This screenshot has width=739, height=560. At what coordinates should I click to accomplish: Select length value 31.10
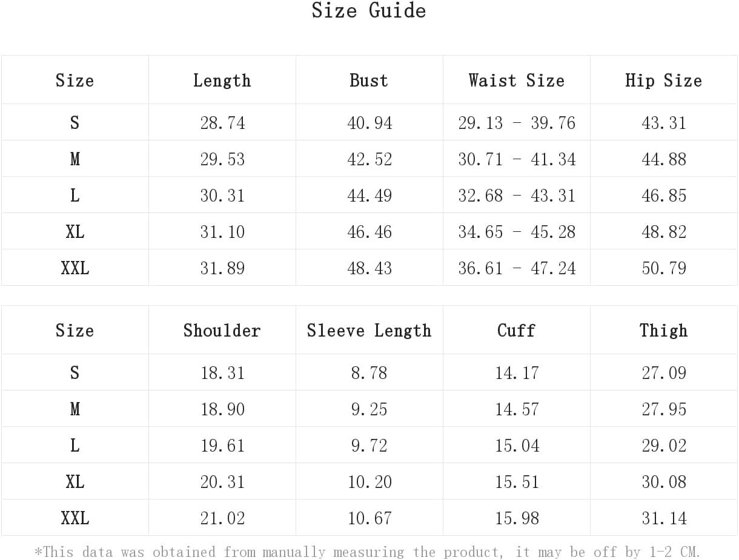[x=222, y=232]
